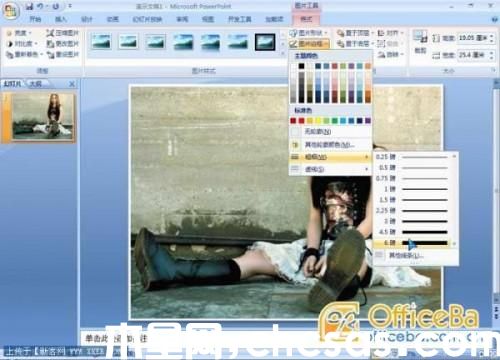Image resolution: width=500 pixels, height=360 pixels.
Task: Save the presentation from quick access toolbar
Action: (x=29, y=6)
